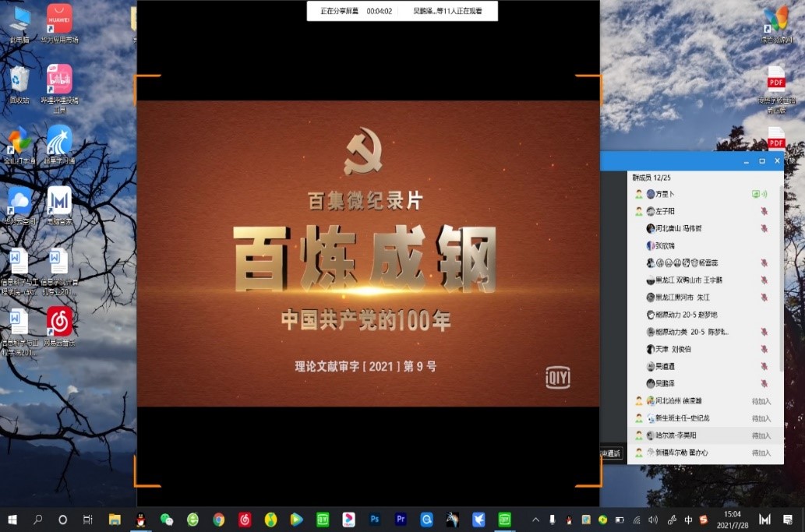This screenshot has height=532, width=805.
Task: Switch the Chinese input method indicator
Action: coord(688,520)
